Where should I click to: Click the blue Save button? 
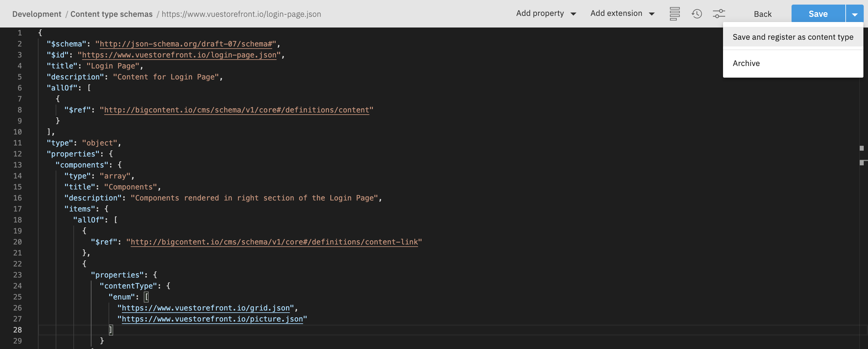(x=818, y=14)
